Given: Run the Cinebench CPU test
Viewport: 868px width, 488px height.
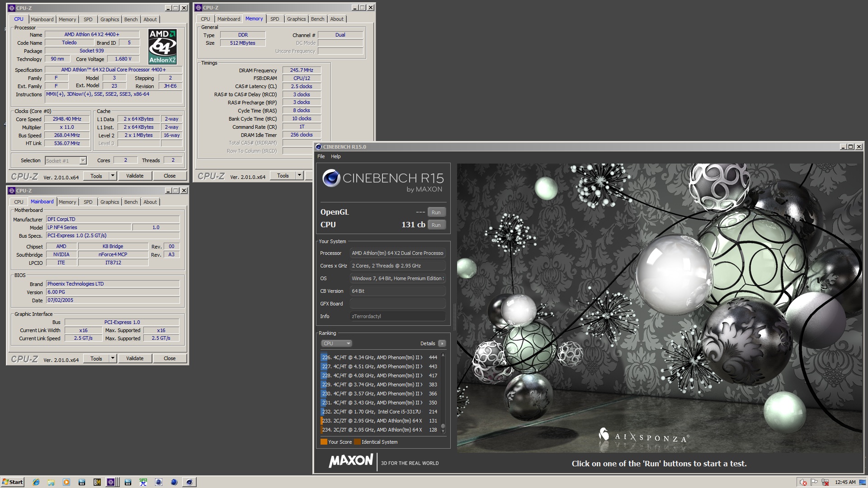Looking at the screenshot, I should [436, 225].
